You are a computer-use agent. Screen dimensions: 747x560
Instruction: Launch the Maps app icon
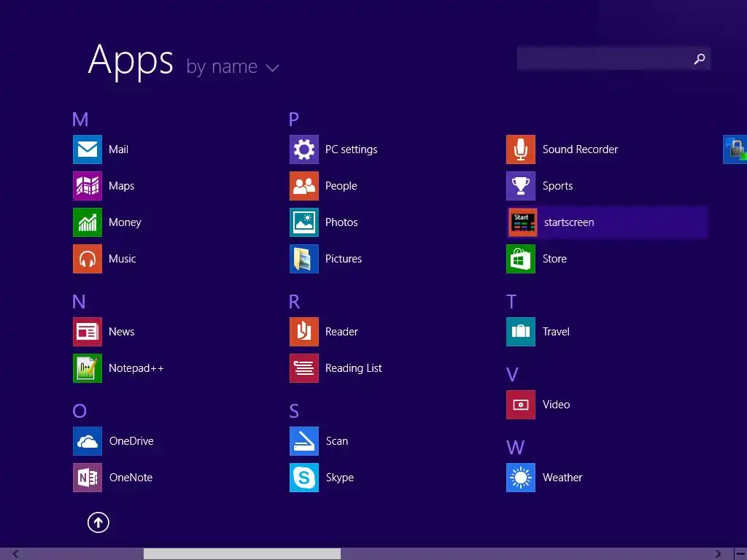[x=88, y=186]
